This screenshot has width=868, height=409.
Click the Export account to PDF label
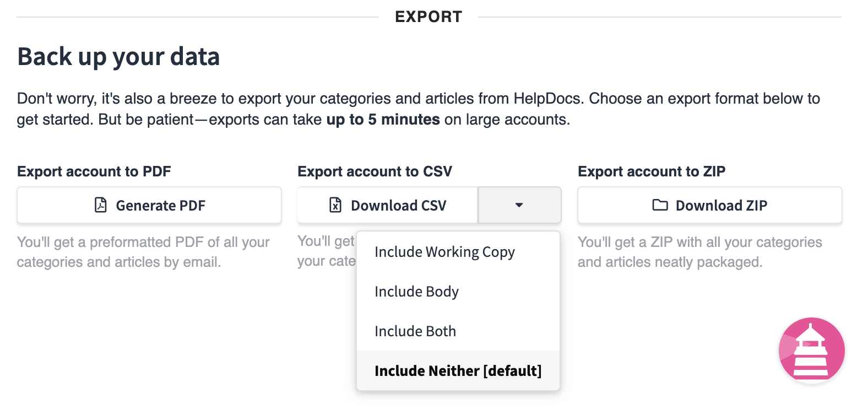coord(94,171)
